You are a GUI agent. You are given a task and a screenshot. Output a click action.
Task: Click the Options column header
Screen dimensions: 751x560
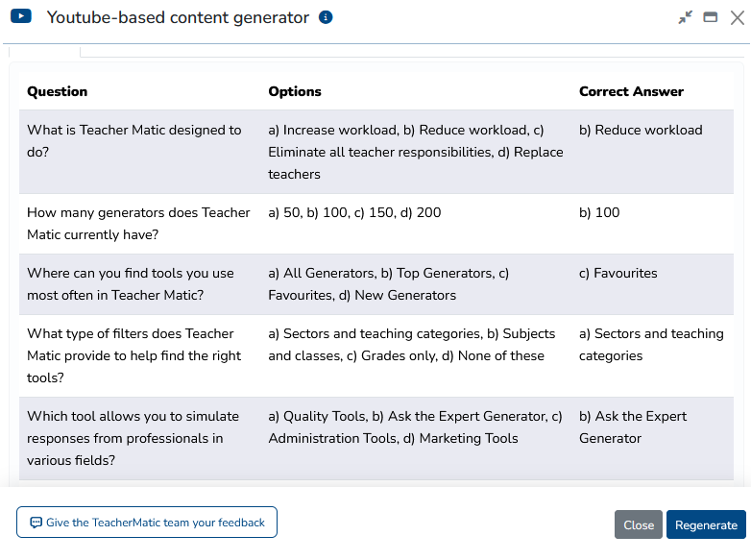coord(295,91)
